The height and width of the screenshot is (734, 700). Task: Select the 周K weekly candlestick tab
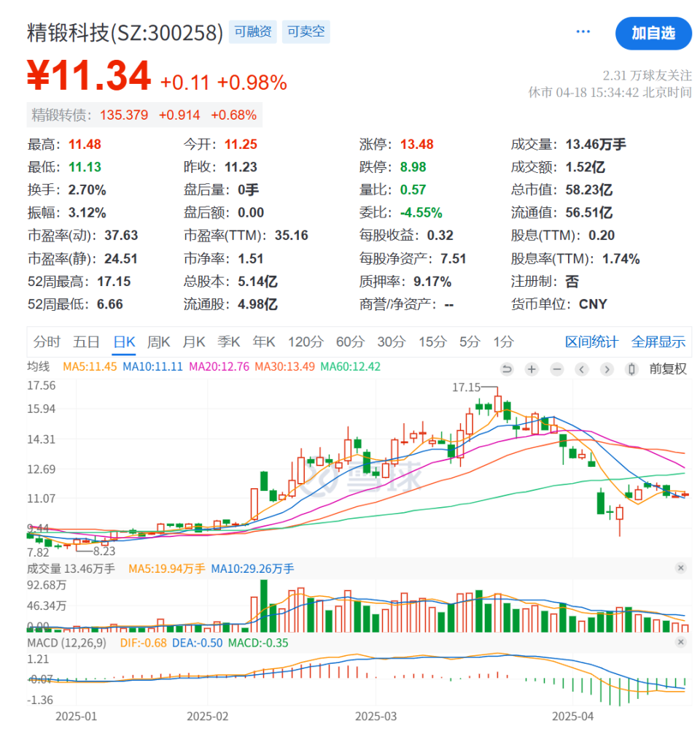[x=159, y=341]
